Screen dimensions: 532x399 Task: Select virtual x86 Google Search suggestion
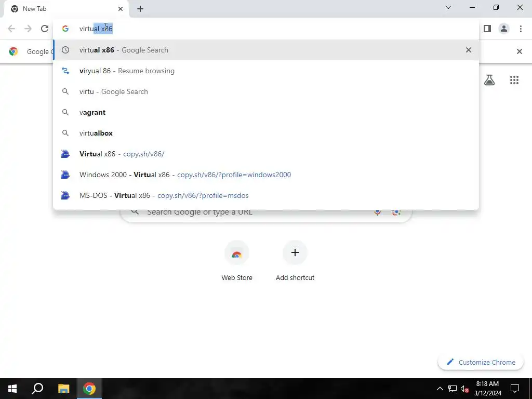266,50
